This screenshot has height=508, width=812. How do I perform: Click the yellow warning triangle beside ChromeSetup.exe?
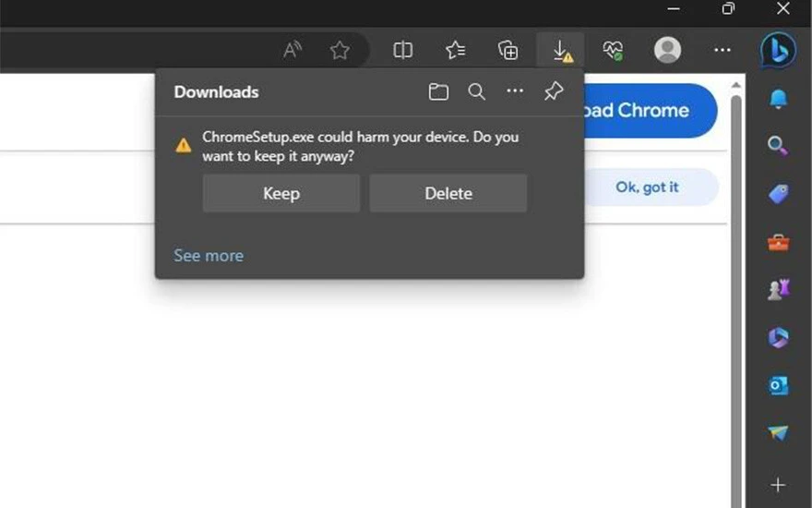[184, 145]
